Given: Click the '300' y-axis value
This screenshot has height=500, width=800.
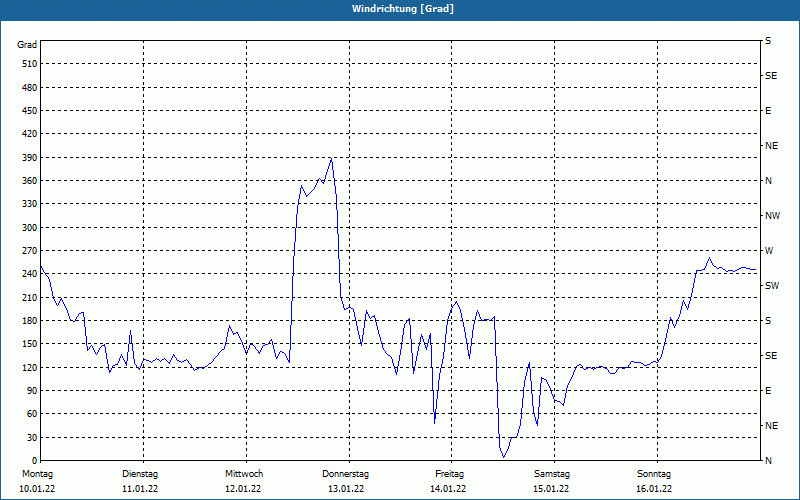Looking at the screenshot, I should point(30,227).
